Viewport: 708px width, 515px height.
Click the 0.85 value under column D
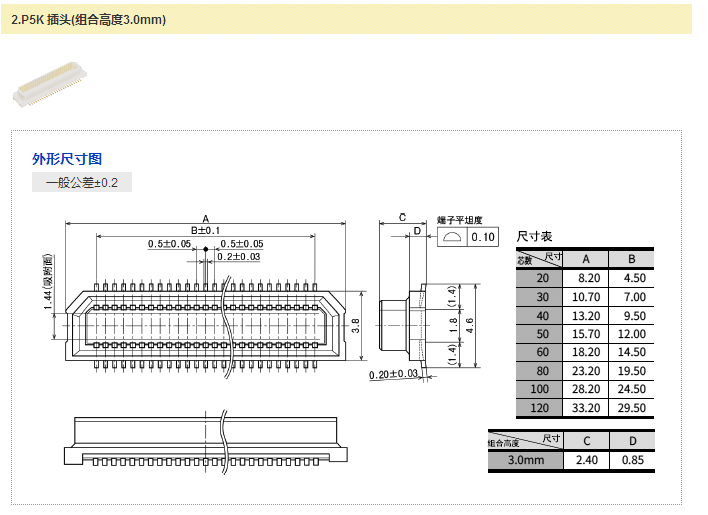click(632, 460)
